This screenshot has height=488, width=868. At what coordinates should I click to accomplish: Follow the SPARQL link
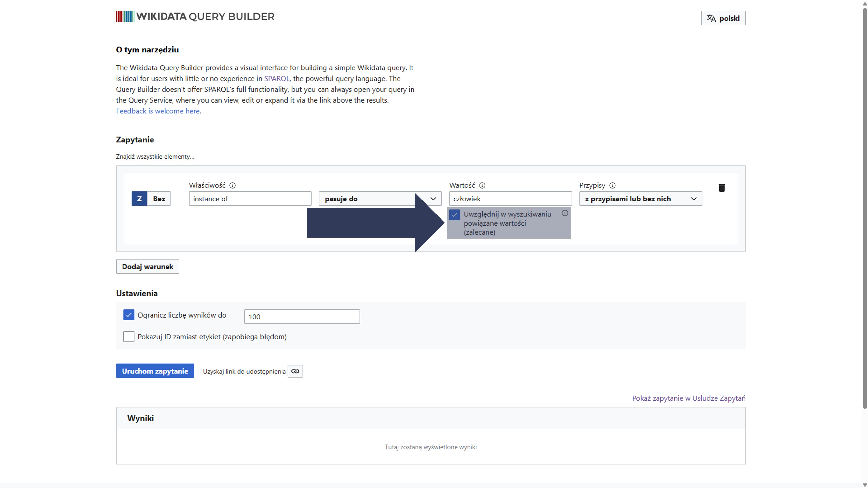(x=277, y=79)
